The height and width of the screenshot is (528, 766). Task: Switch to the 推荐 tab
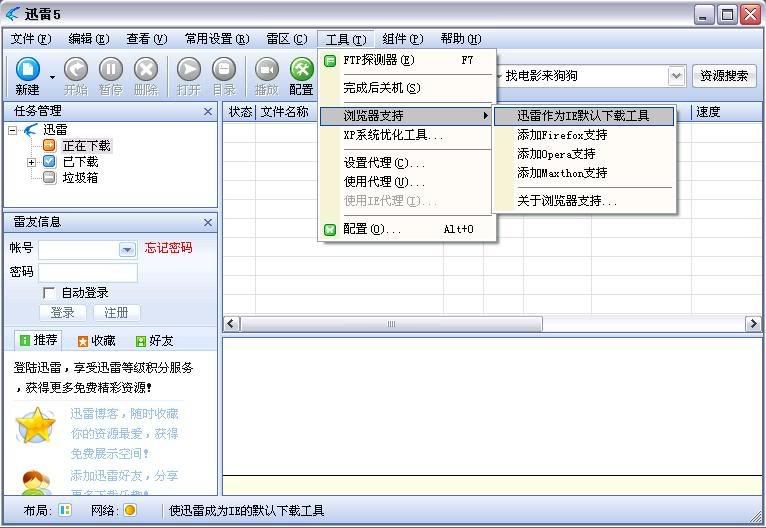tap(38, 340)
